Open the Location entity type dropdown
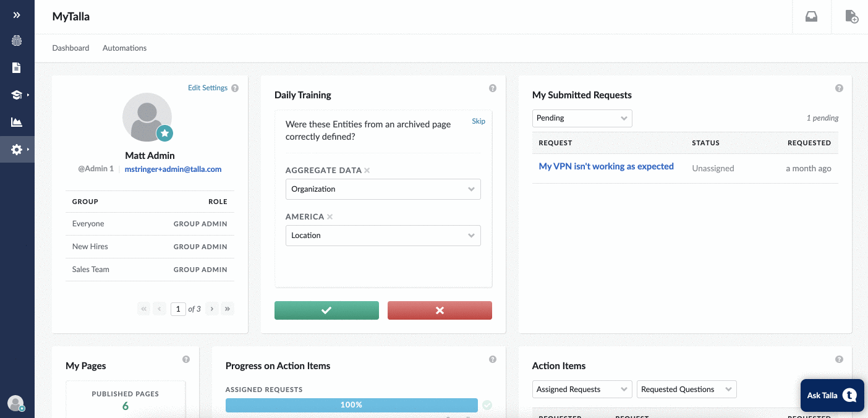Image resolution: width=868 pixels, height=418 pixels. pos(383,236)
